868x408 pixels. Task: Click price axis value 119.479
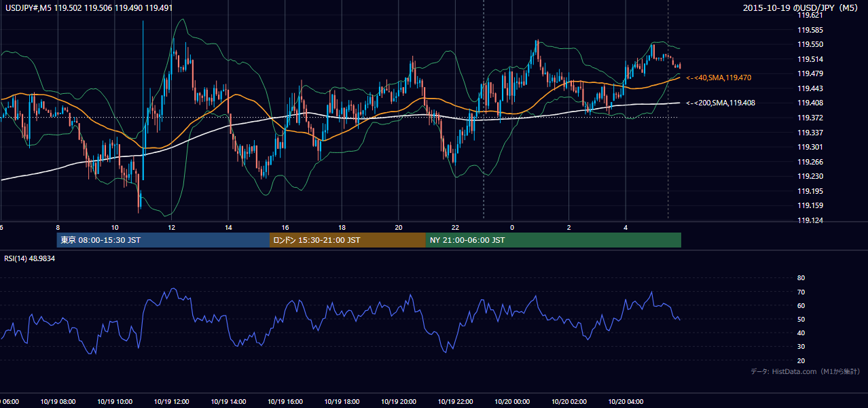tap(811, 73)
